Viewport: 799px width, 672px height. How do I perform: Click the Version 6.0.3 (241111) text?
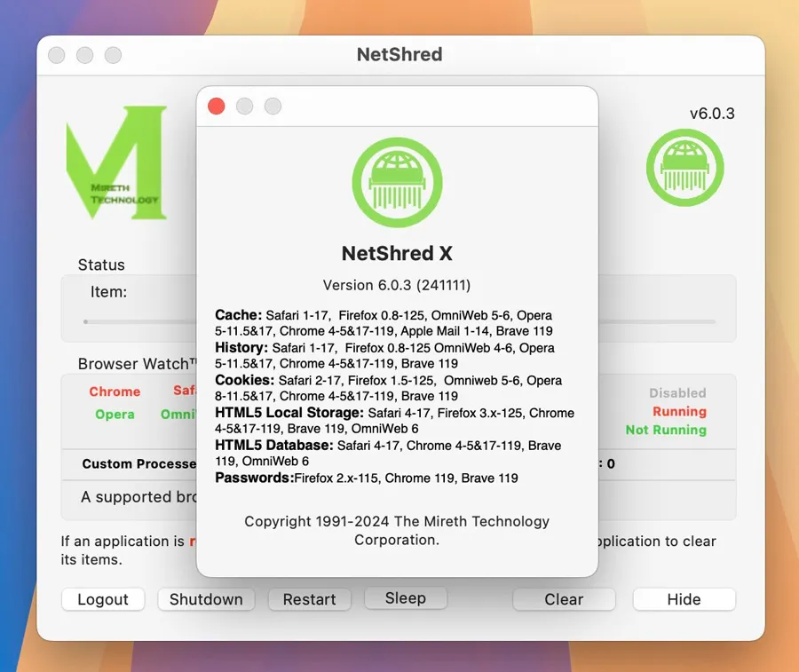(397, 285)
